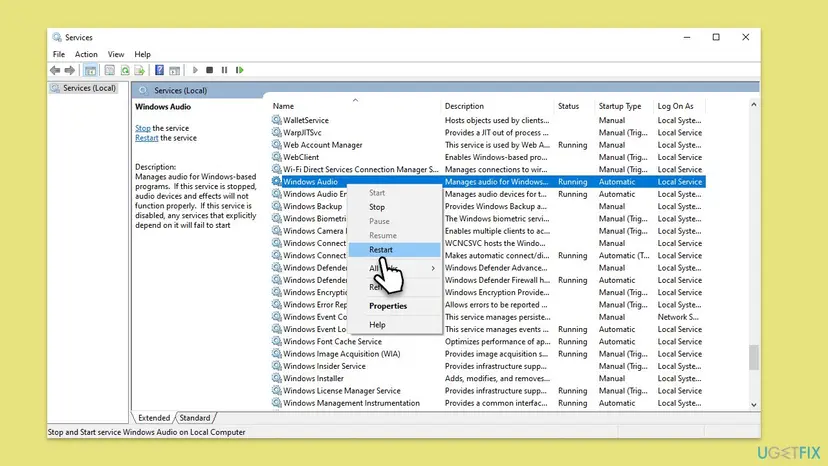828x466 pixels.
Task: Open the Action menu
Action: point(86,54)
